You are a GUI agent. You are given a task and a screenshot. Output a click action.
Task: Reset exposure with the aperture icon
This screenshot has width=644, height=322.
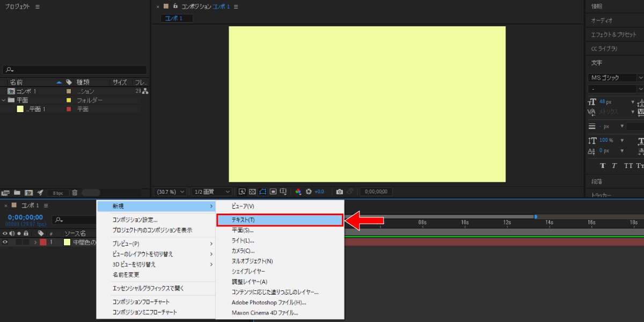pos(309,192)
